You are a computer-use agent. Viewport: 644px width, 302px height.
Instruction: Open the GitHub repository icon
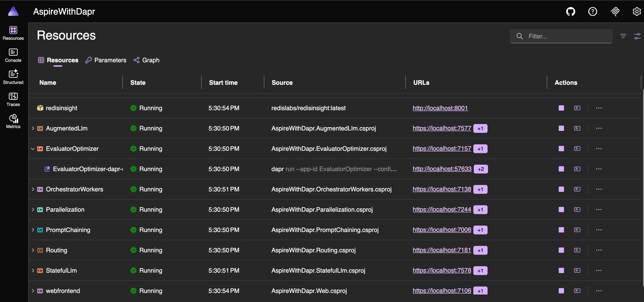570,11
